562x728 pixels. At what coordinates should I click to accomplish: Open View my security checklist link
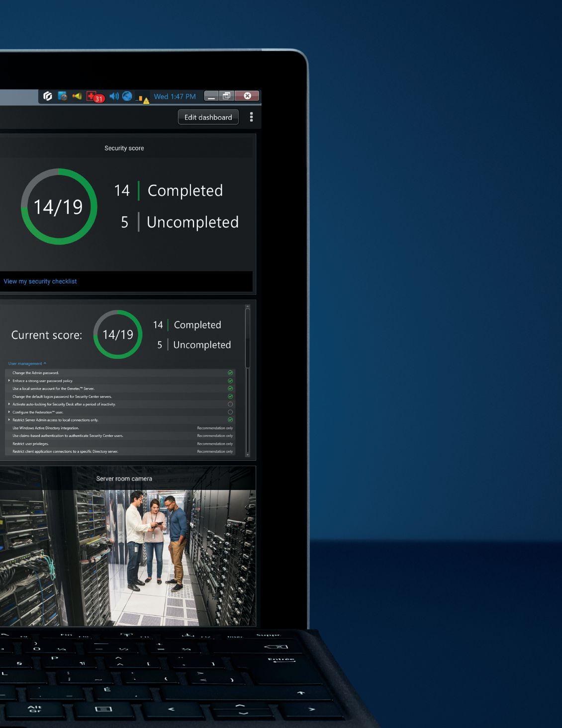pyautogui.click(x=40, y=281)
